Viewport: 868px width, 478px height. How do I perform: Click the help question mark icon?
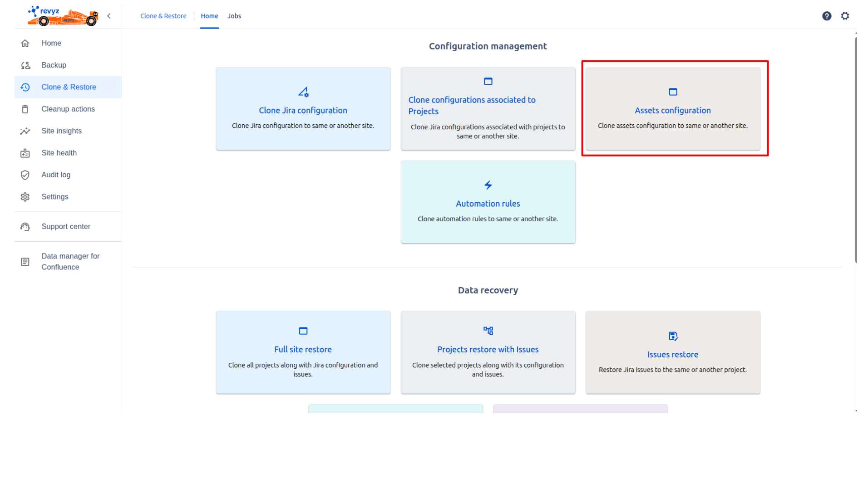826,16
